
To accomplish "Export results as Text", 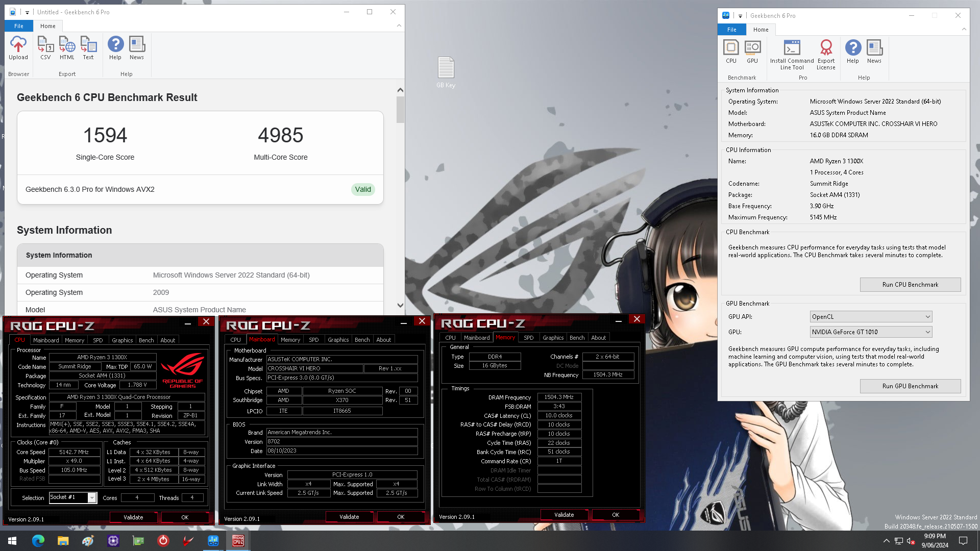I will (88, 48).
